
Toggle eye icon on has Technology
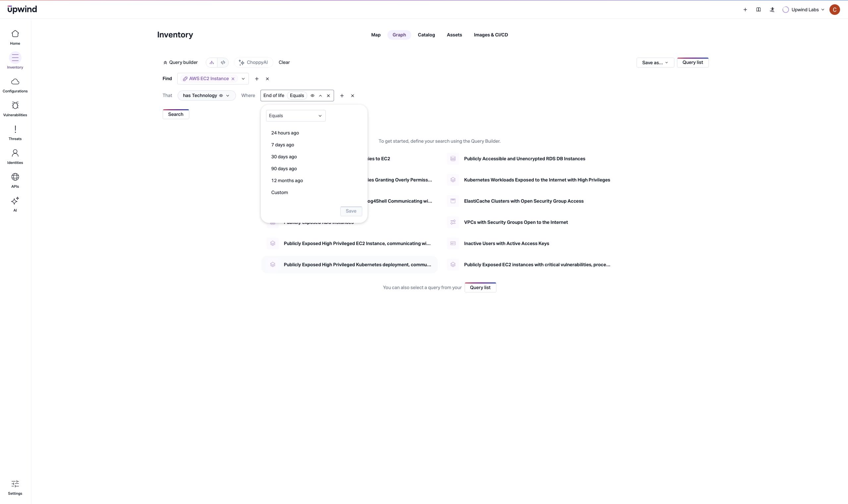pyautogui.click(x=221, y=96)
